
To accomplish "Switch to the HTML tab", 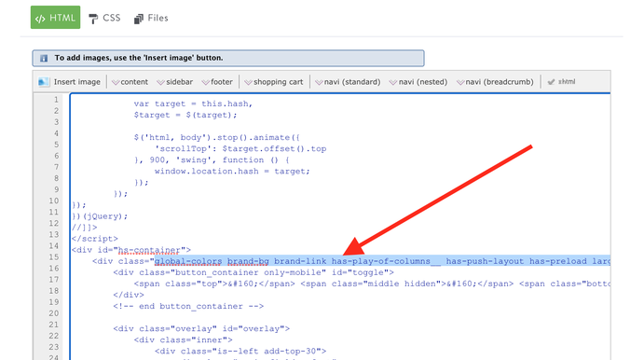I will tap(55, 18).
